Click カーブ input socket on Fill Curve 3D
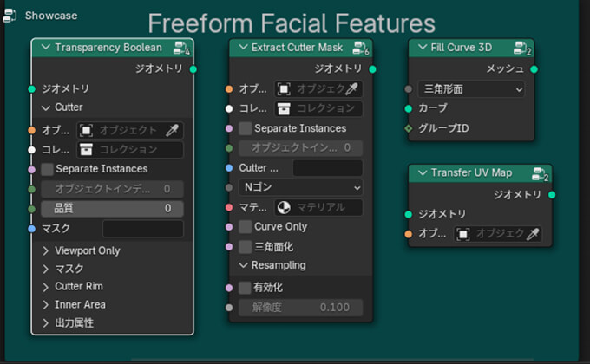The width and height of the screenshot is (590, 364). [x=409, y=108]
